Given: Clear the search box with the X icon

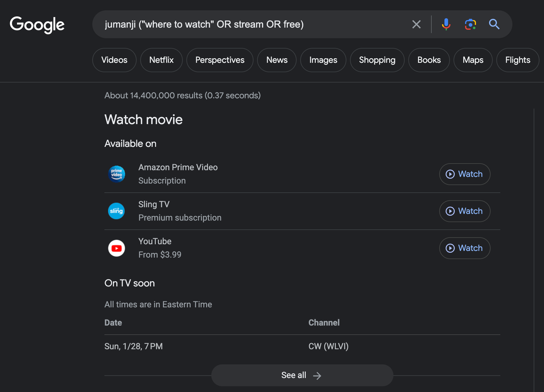Looking at the screenshot, I should pyautogui.click(x=416, y=24).
